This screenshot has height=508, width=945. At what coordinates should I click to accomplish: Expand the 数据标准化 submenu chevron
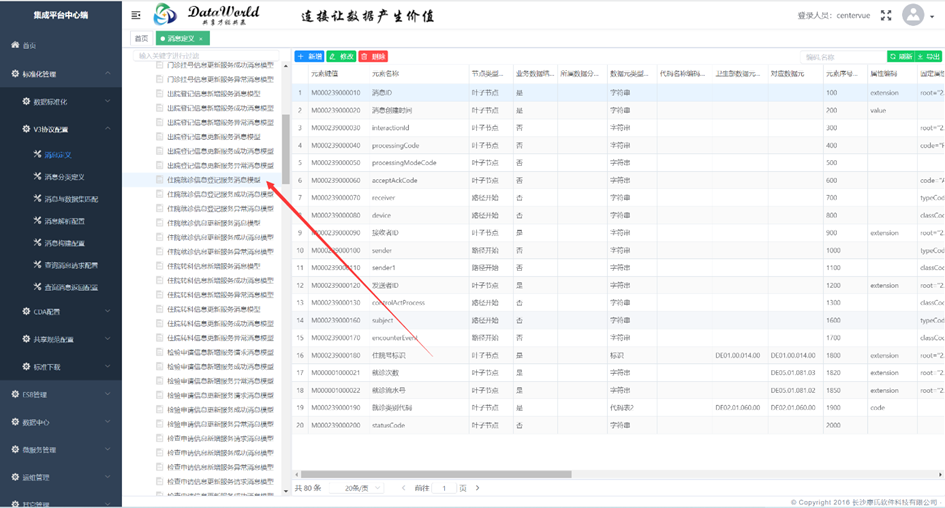coord(108,101)
